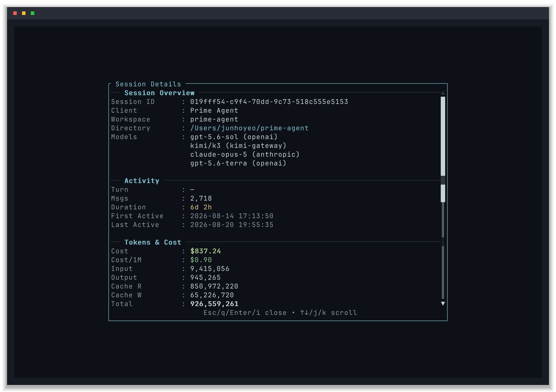
Task: Click the Turn value dash
Action: point(192,190)
